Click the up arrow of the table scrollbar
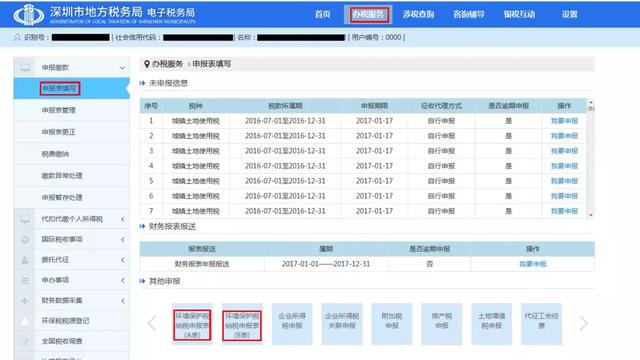This screenshot has width=640, height=360. coord(591,102)
